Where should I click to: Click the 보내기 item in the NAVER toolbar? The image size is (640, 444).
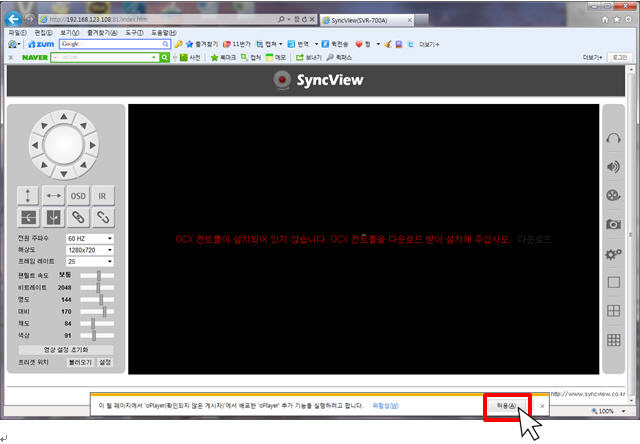pyautogui.click(x=309, y=58)
